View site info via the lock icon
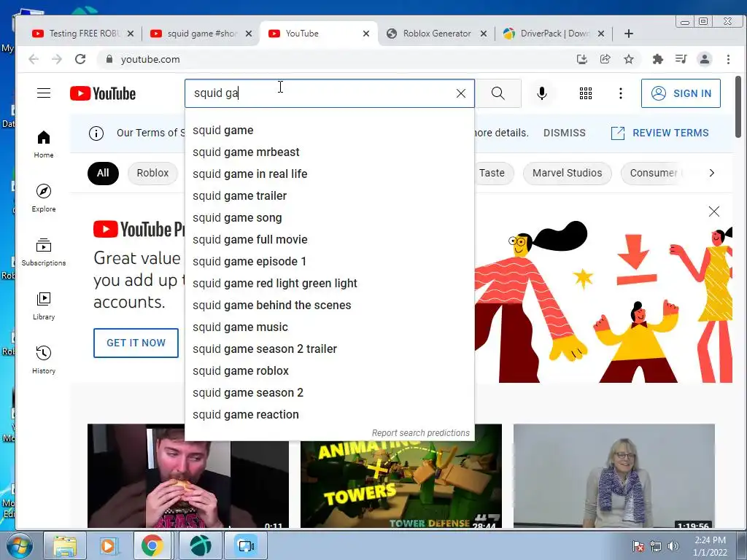 click(109, 59)
